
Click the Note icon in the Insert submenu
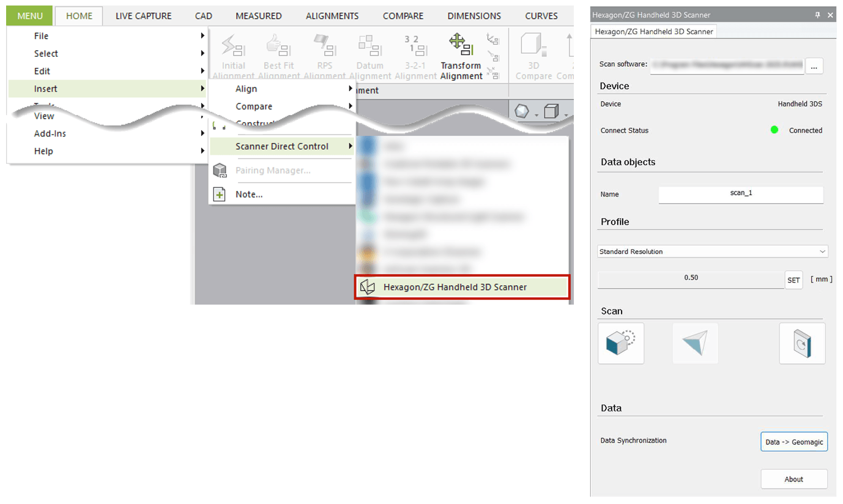[x=219, y=194]
